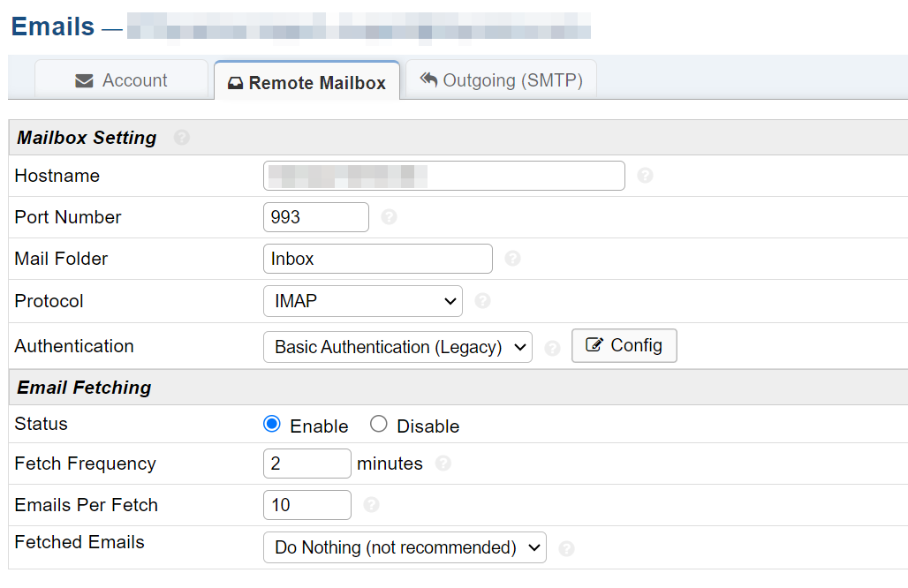Select Disable for email fetching status

point(379,425)
